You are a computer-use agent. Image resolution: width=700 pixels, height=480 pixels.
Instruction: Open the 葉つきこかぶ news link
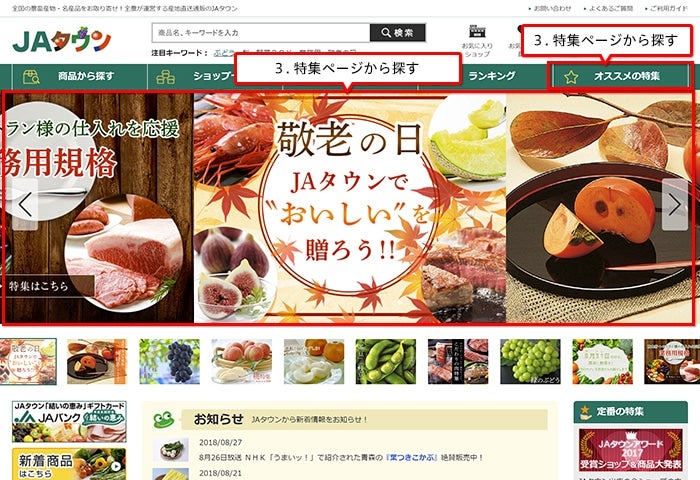[411, 458]
